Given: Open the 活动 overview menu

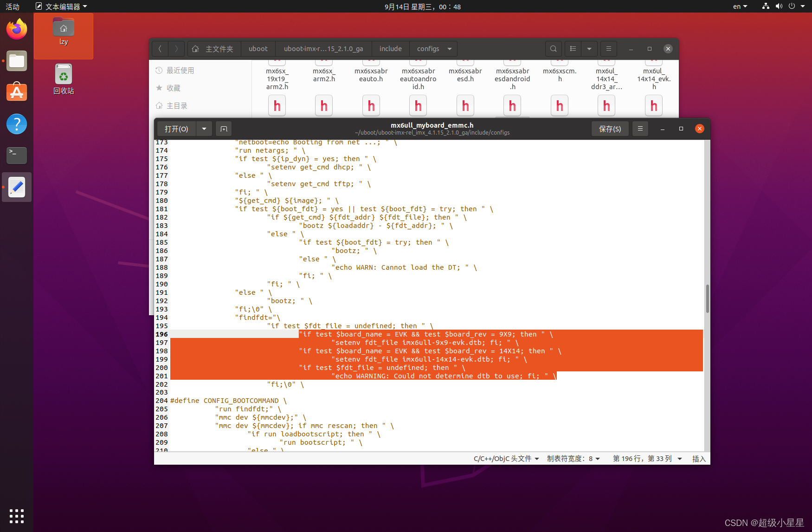Looking at the screenshot, I should [x=13, y=6].
